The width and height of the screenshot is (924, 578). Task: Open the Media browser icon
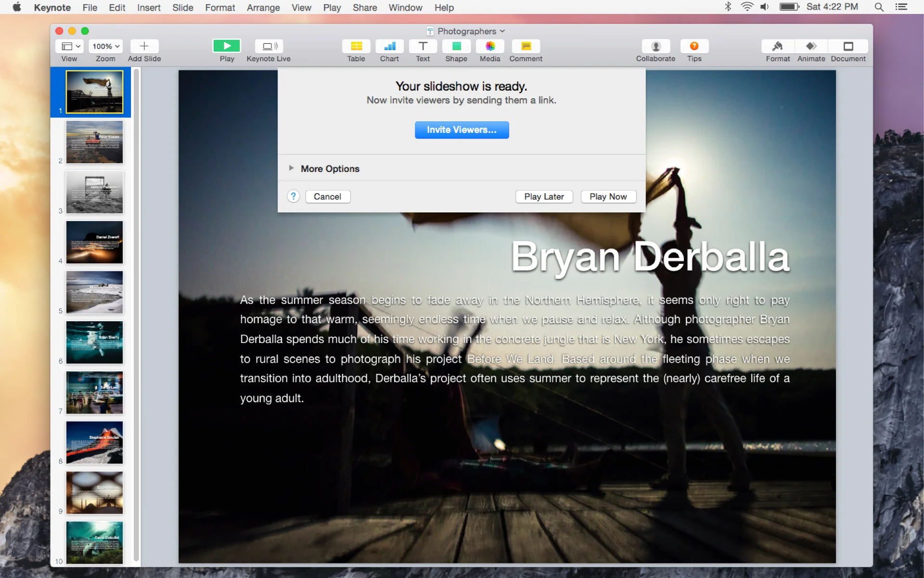coord(490,46)
